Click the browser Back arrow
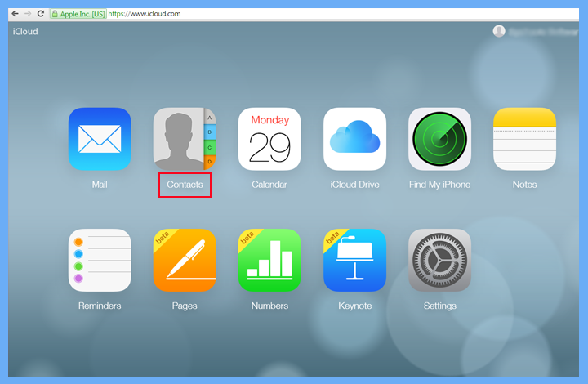The height and width of the screenshot is (384, 588). pyautogui.click(x=16, y=14)
